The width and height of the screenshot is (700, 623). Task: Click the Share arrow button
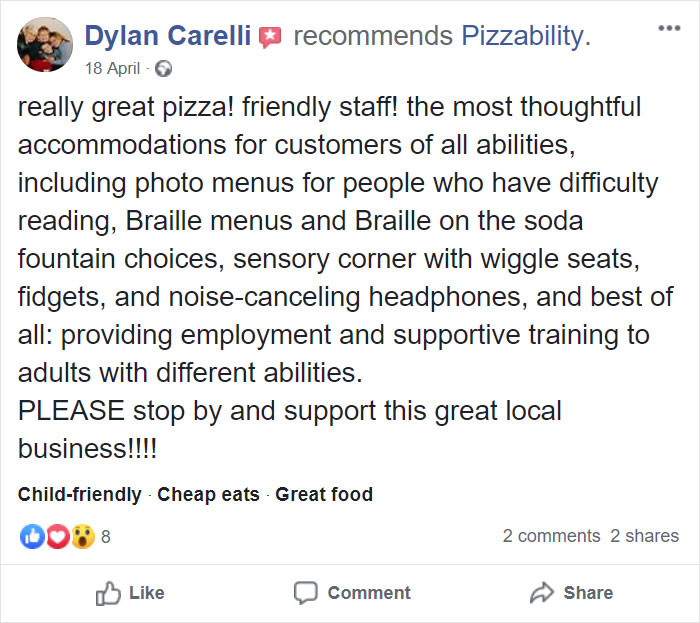click(x=571, y=593)
